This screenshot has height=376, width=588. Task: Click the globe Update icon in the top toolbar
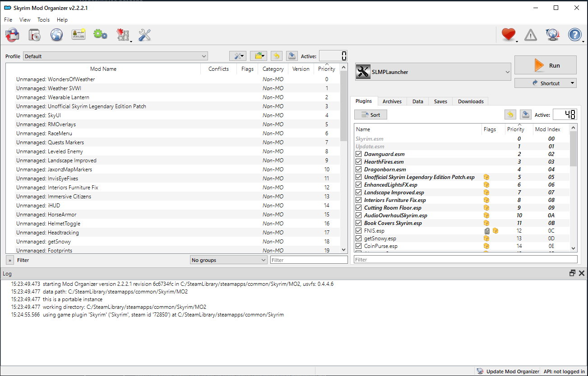tap(552, 35)
